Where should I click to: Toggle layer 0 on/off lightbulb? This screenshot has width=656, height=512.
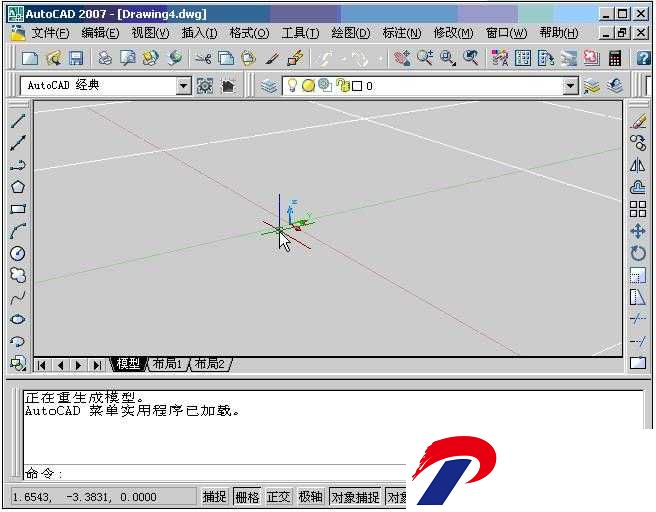292,86
